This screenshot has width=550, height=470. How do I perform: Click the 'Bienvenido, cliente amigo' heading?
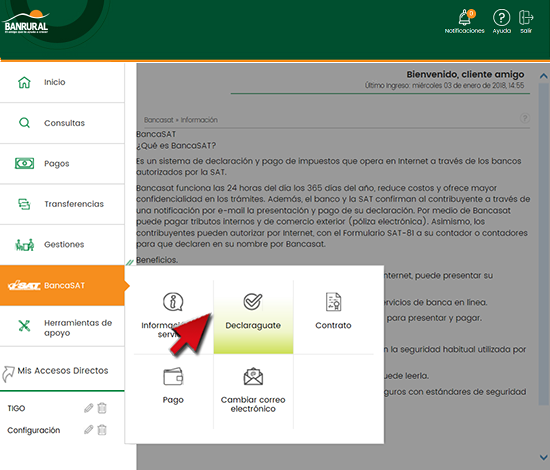click(x=465, y=74)
